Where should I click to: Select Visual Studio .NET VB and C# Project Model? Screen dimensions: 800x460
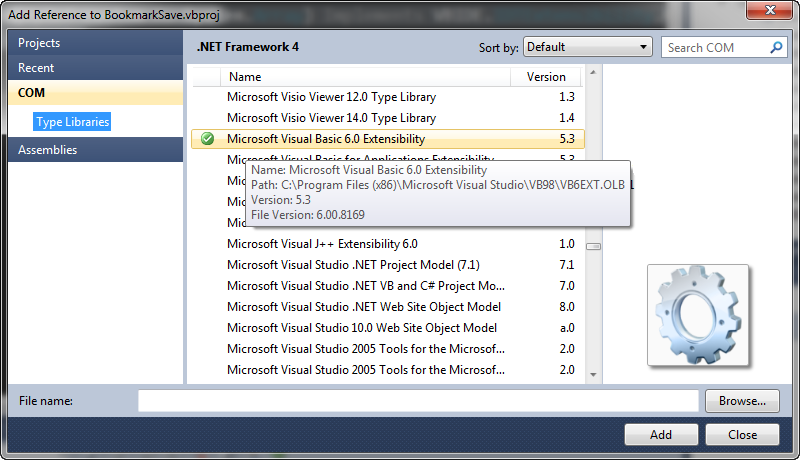point(388,286)
